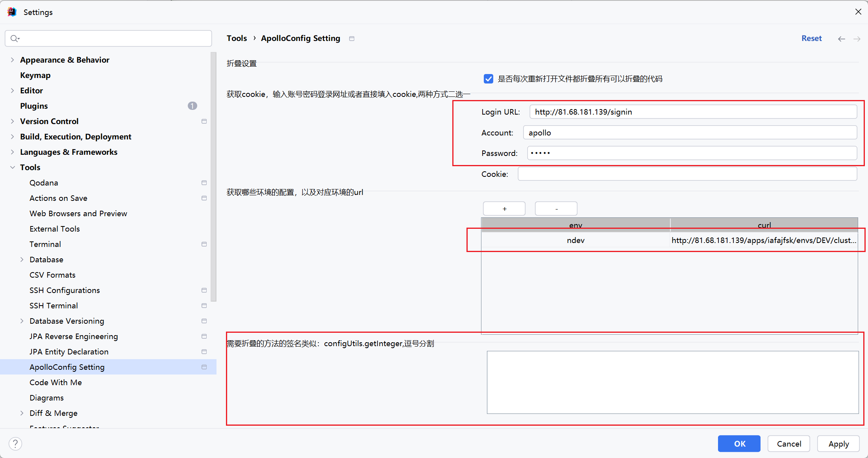Click the env column header
The width and height of the screenshot is (868, 458).
click(576, 225)
